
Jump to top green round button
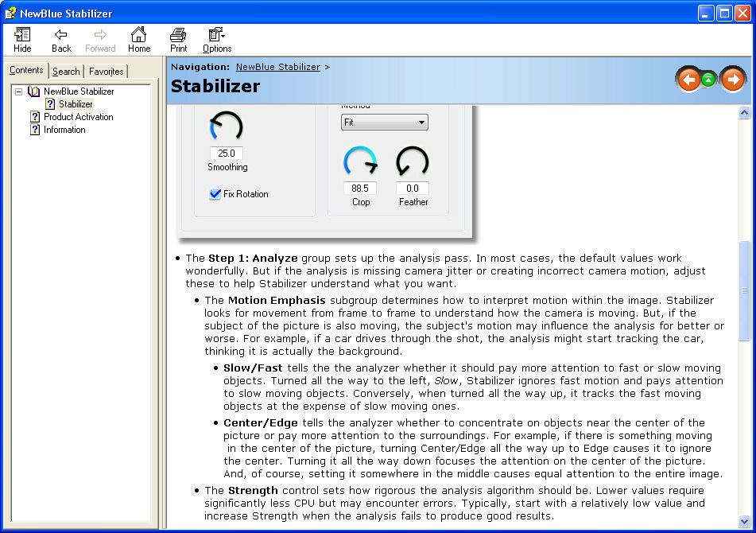tap(708, 80)
